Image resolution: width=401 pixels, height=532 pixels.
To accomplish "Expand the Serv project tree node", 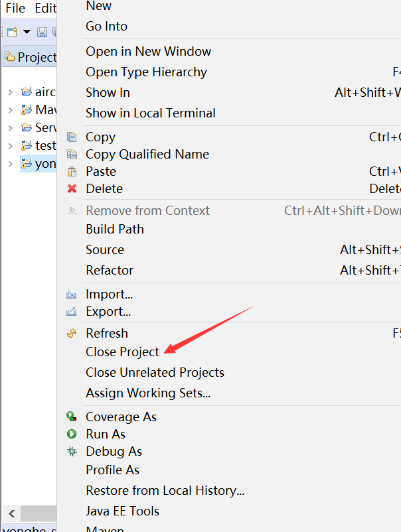I will (x=10, y=127).
